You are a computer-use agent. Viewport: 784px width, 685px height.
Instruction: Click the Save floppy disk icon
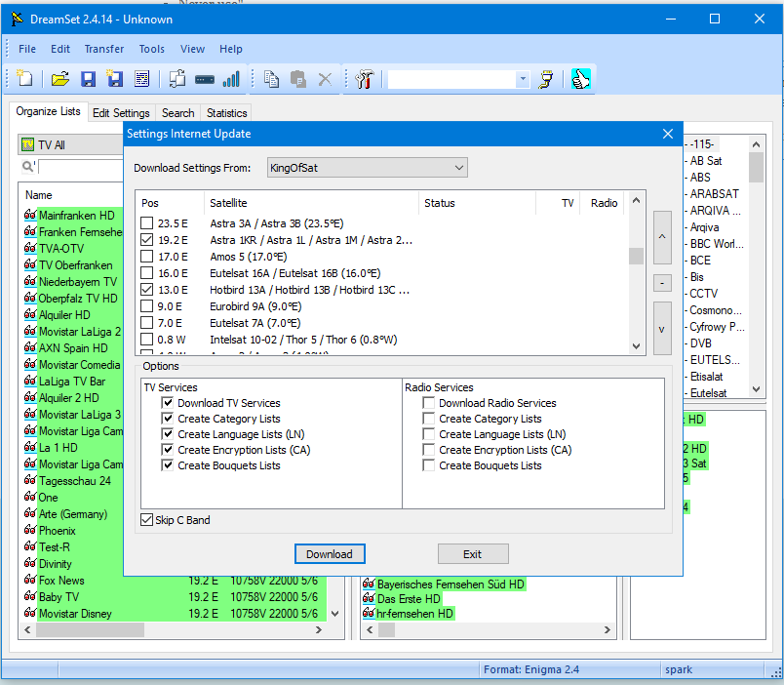[x=89, y=79]
